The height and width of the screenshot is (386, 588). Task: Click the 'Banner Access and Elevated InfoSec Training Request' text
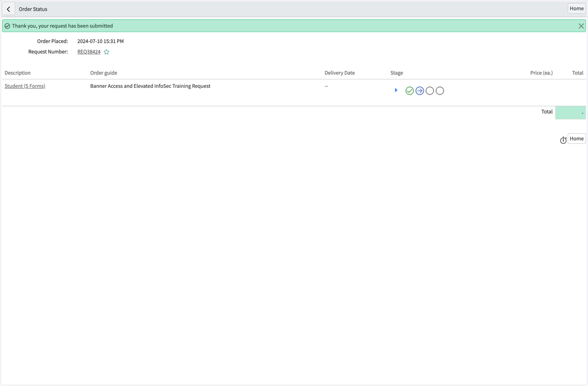[x=150, y=86]
